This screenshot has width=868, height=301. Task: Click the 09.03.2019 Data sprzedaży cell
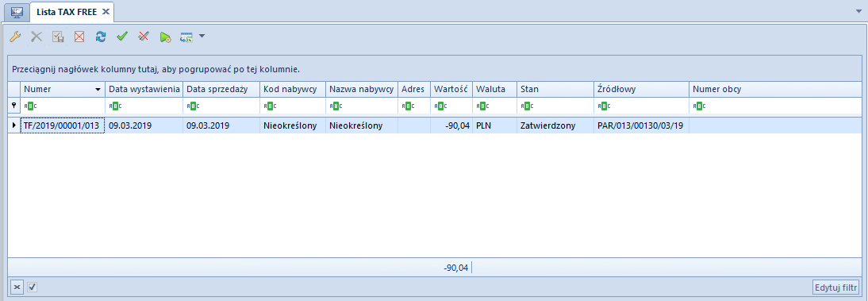tap(221, 125)
